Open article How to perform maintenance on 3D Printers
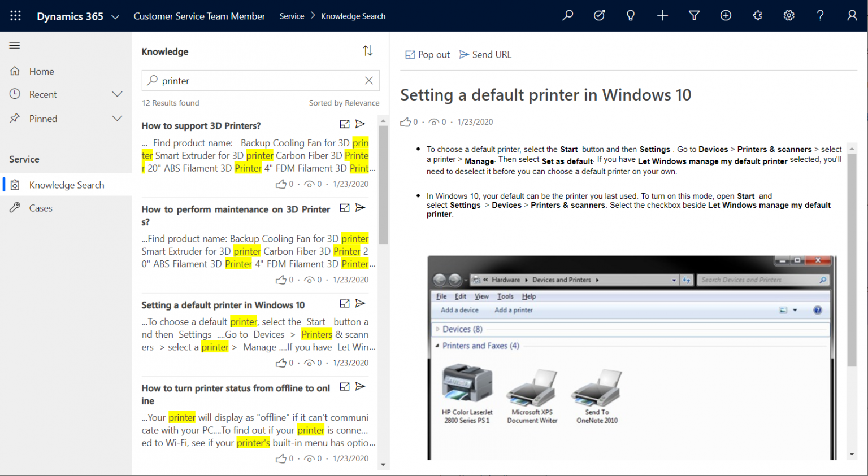This screenshot has height=476, width=868. click(236, 215)
